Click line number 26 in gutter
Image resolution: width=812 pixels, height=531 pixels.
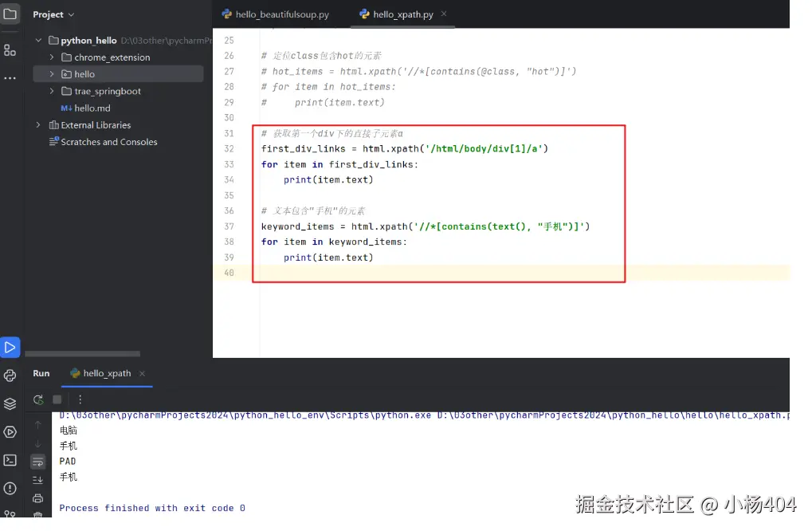pyautogui.click(x=229, y=56)
